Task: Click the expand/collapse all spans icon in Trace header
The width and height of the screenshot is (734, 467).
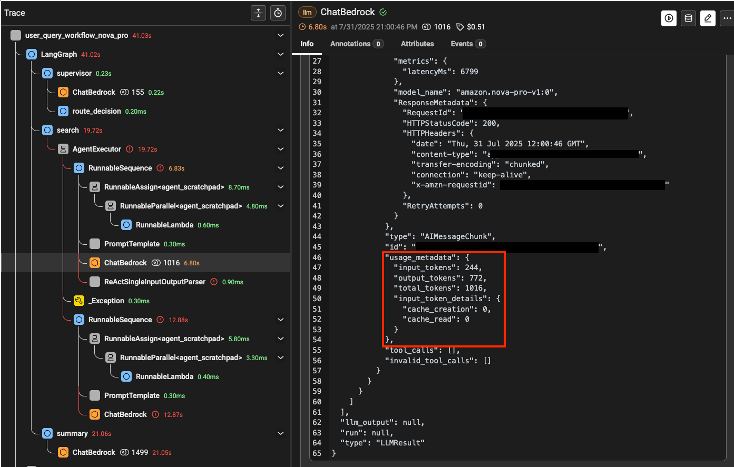Action: tap(256, 12)
